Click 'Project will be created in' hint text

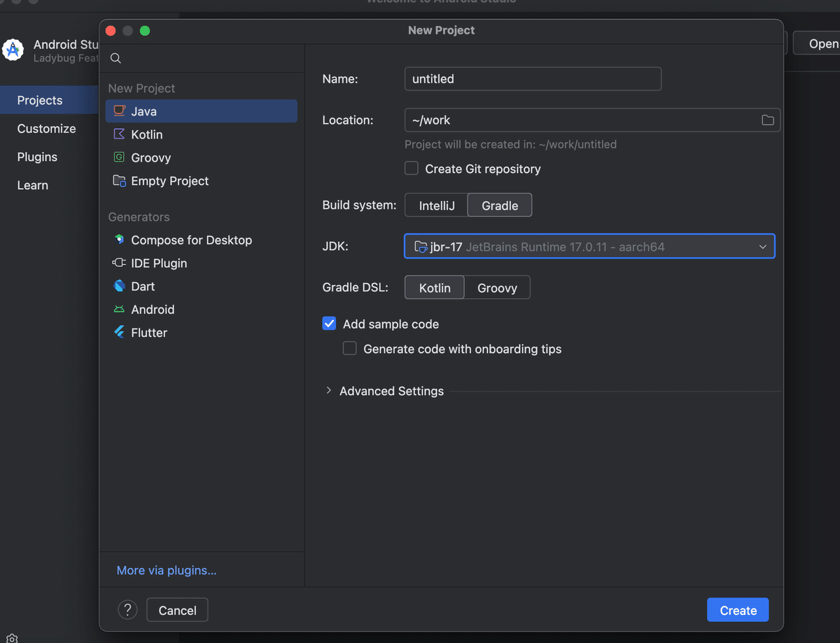coord(511,144)
